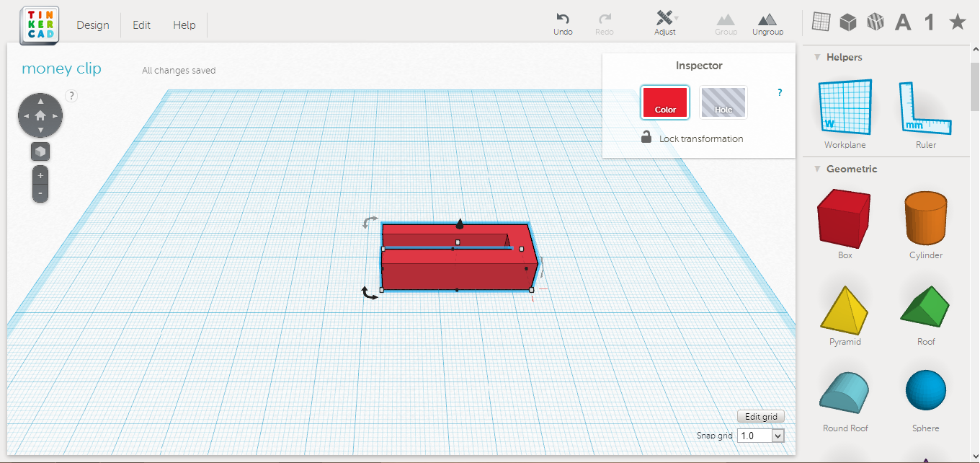Click the Tinkercad logo
The image size is (980, 463).
click(x=40, y=25)
